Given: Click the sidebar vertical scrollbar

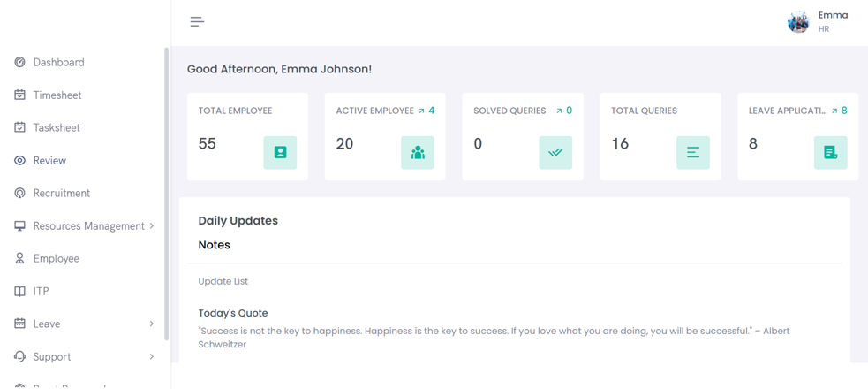Looking at the screenshot, I should coord(166,177).
